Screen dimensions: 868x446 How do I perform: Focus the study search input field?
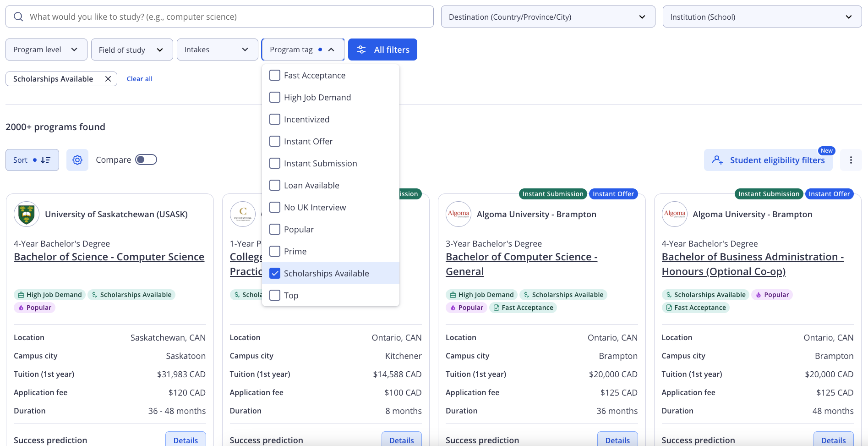219,17
